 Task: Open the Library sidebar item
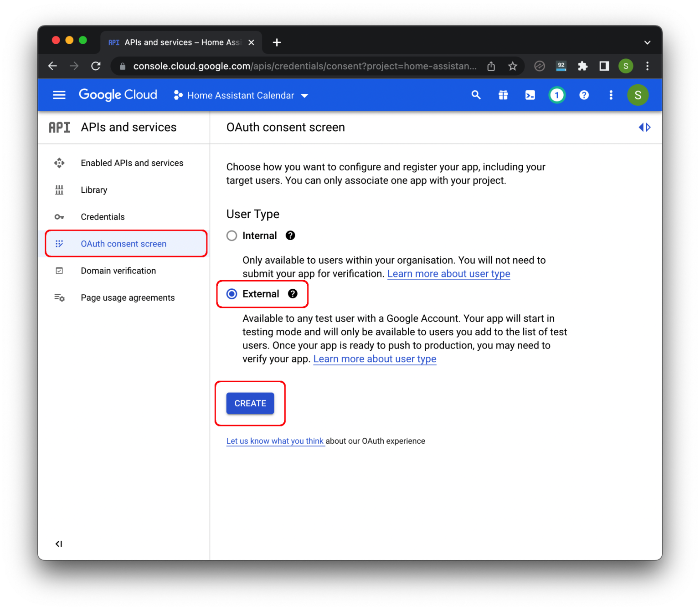coord(94,190)
